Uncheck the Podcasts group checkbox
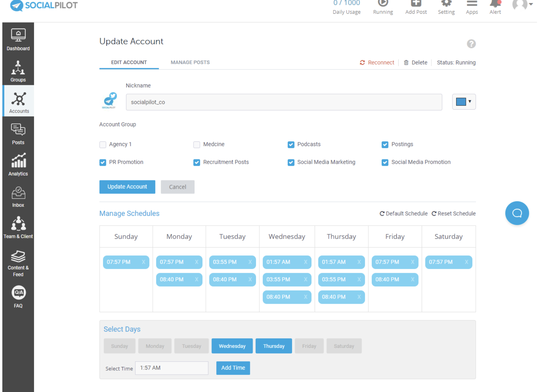539x392 pixels. [291, 145]
